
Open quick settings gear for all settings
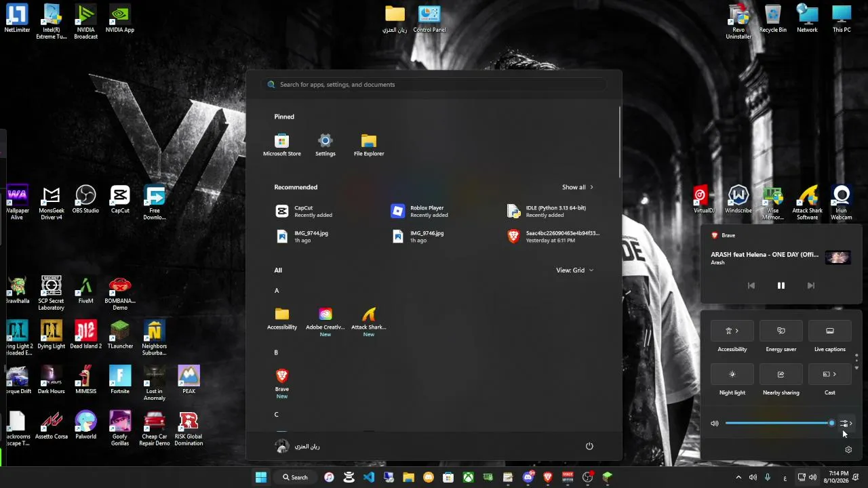848,449
